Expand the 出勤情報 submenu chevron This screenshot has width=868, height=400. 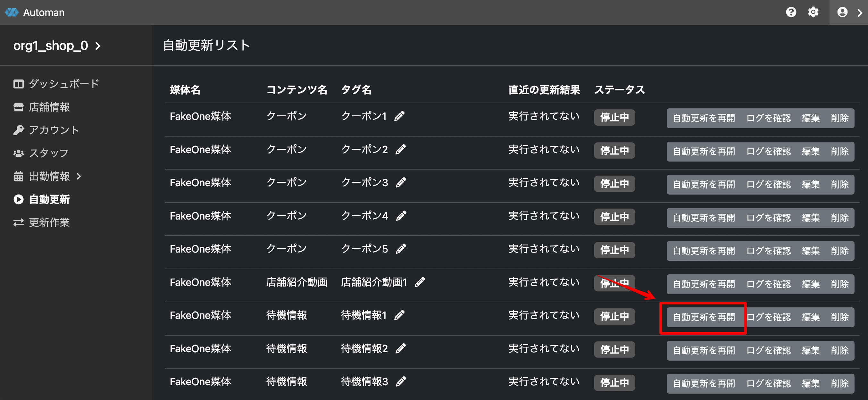click(79, 176)
